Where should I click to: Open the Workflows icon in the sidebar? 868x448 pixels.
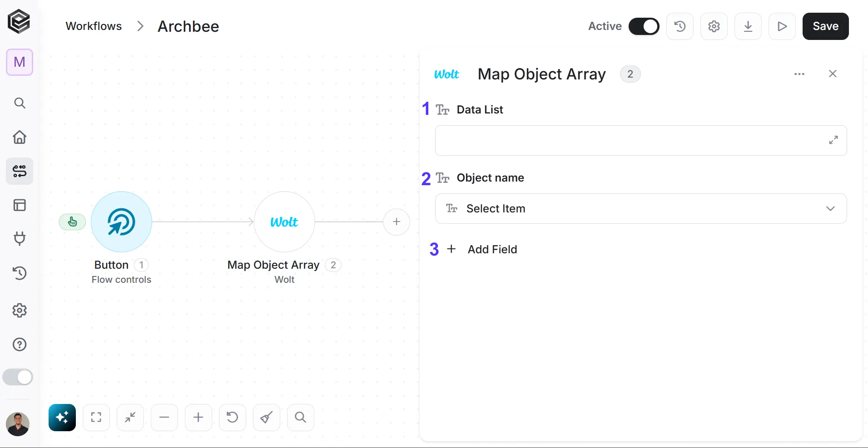(20, 171)
